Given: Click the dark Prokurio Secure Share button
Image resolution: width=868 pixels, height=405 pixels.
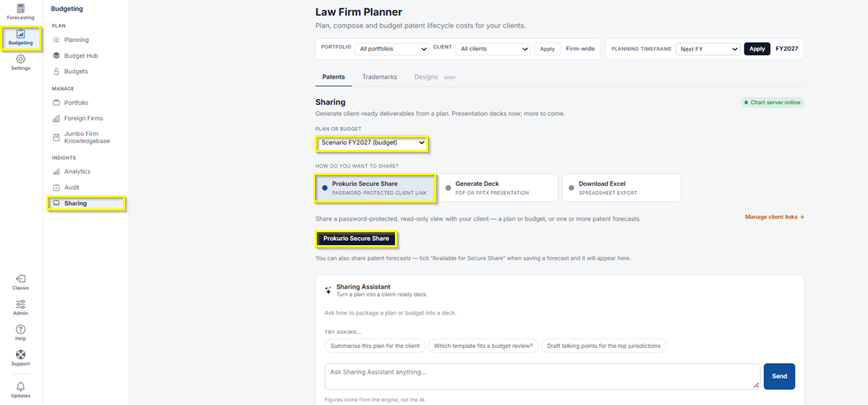Looking at the screenshot, I should coord(356,238).
